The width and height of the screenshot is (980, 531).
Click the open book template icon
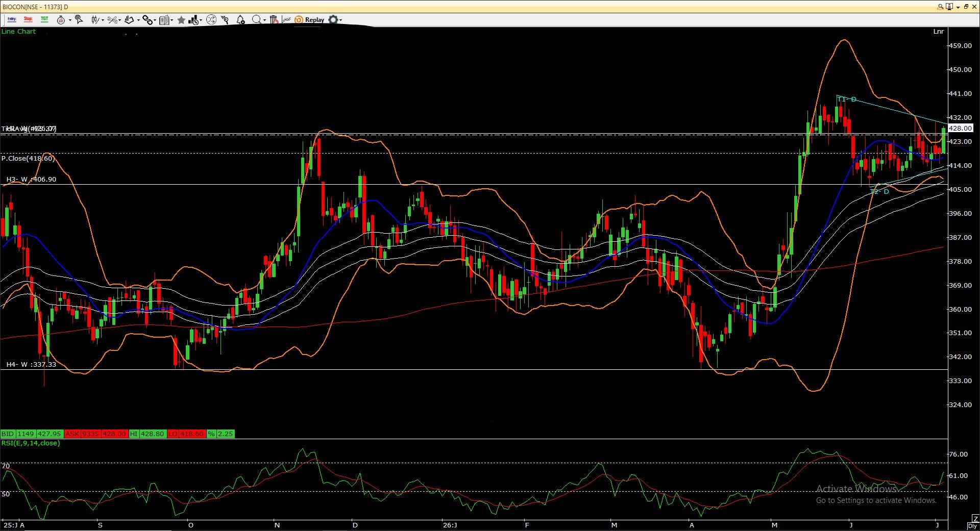tap(164, 20)
